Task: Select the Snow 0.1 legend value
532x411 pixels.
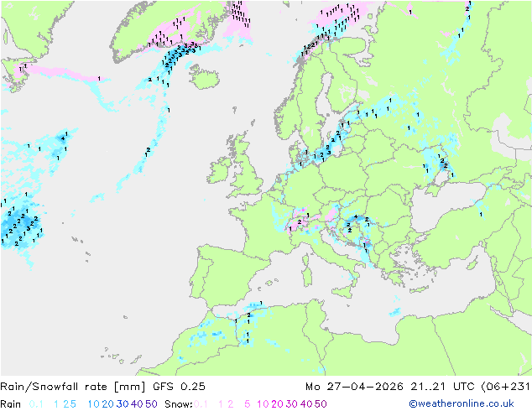Action: pyautogui.click(x=201, y=404)
